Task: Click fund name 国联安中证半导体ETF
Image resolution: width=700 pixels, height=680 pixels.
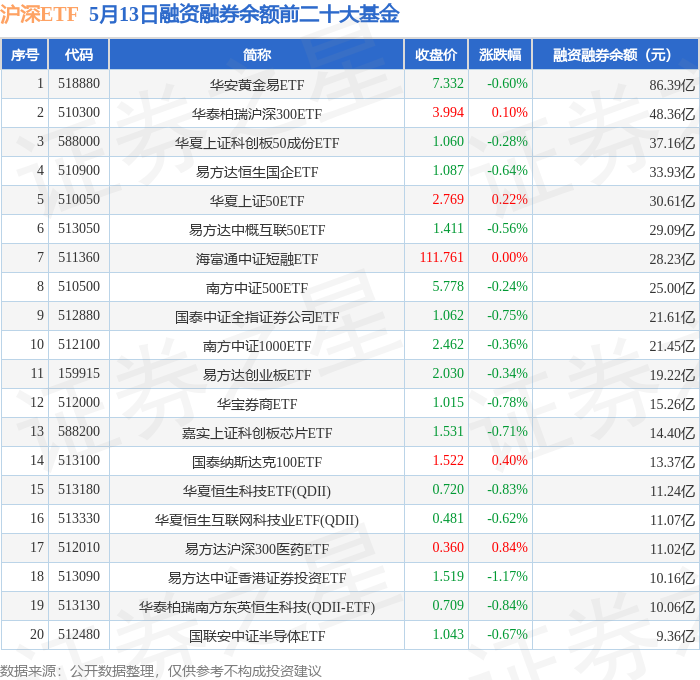Action: pos(257,636)
